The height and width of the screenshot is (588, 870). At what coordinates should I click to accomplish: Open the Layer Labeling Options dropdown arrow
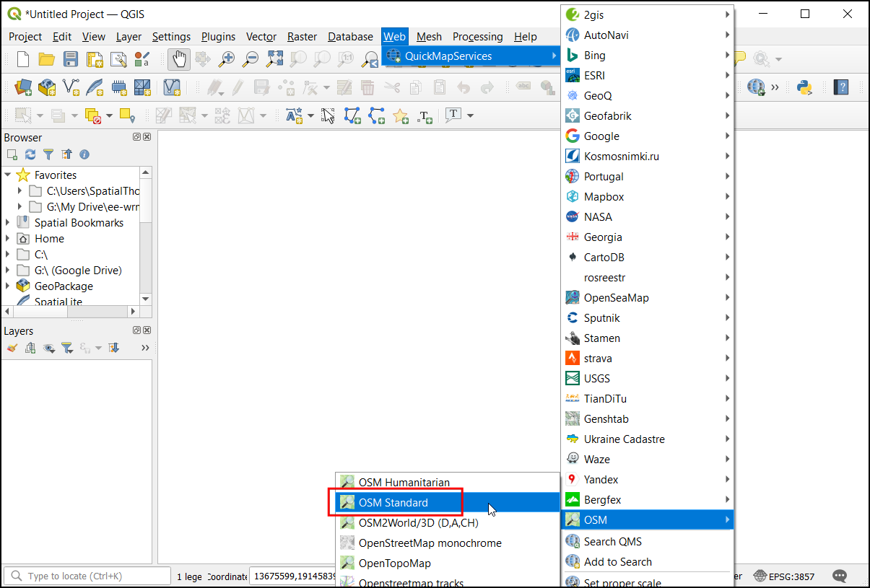point(310,115)
